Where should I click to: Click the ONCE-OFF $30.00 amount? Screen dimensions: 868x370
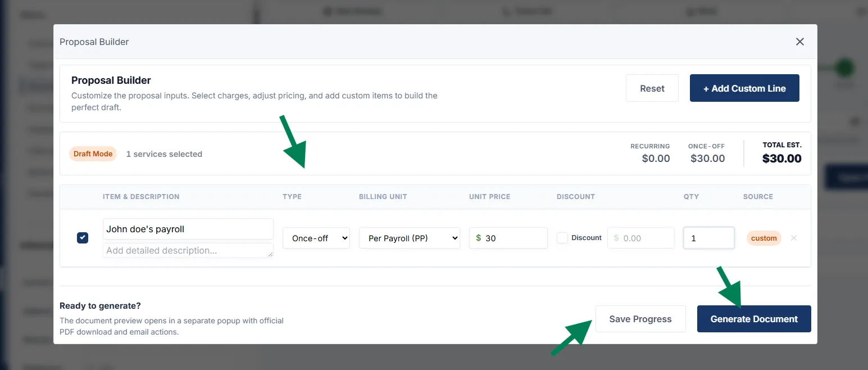pyautogui.click(x=707, y=159)
